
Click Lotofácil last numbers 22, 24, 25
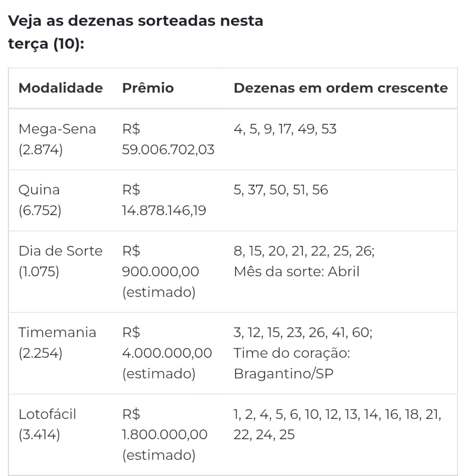[x=264, y=435]
